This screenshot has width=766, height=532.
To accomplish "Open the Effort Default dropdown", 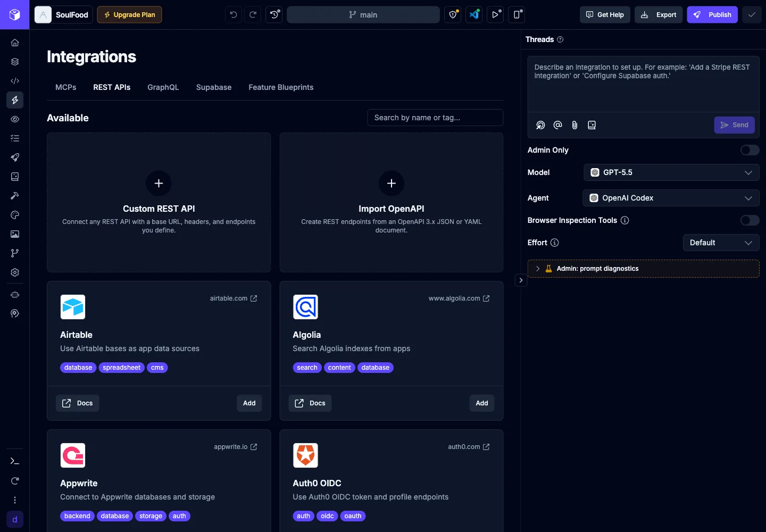I will [x=721, y=243].
